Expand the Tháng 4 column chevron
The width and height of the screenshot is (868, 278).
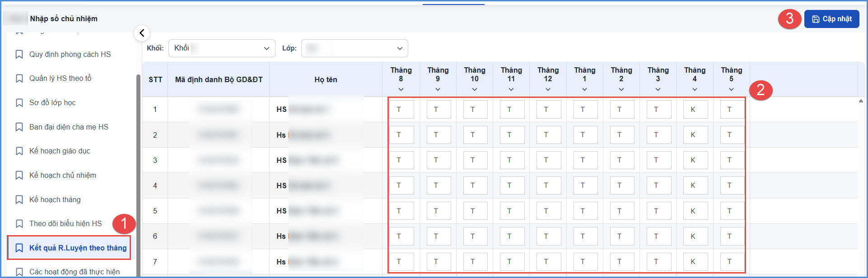point(695,89)
